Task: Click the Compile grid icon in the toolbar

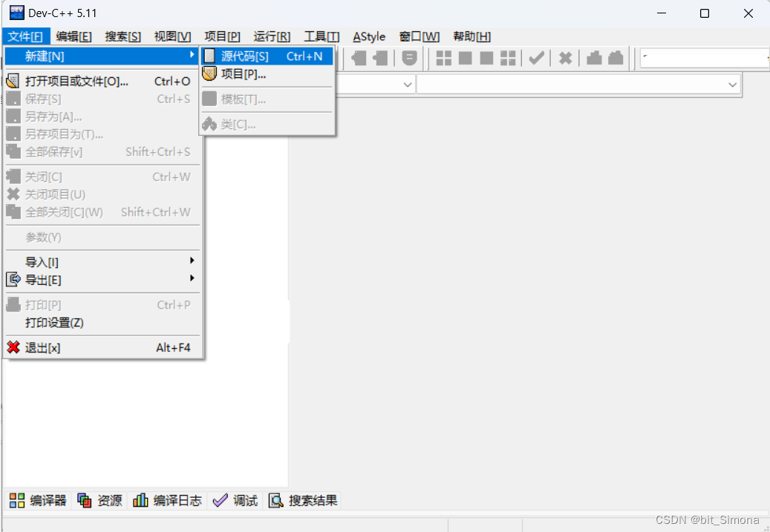Action: pyautogui.click(x=443, y=58)
